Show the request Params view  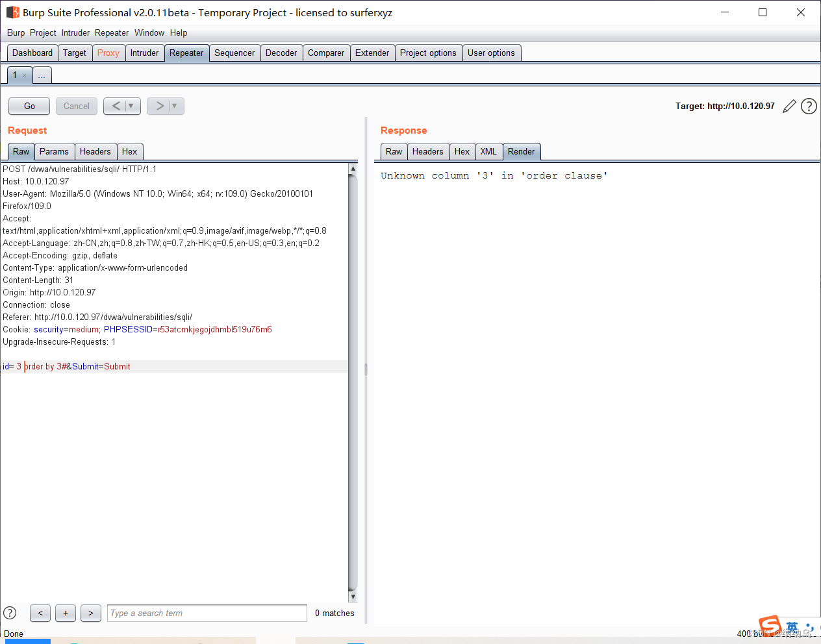[54, 152]
